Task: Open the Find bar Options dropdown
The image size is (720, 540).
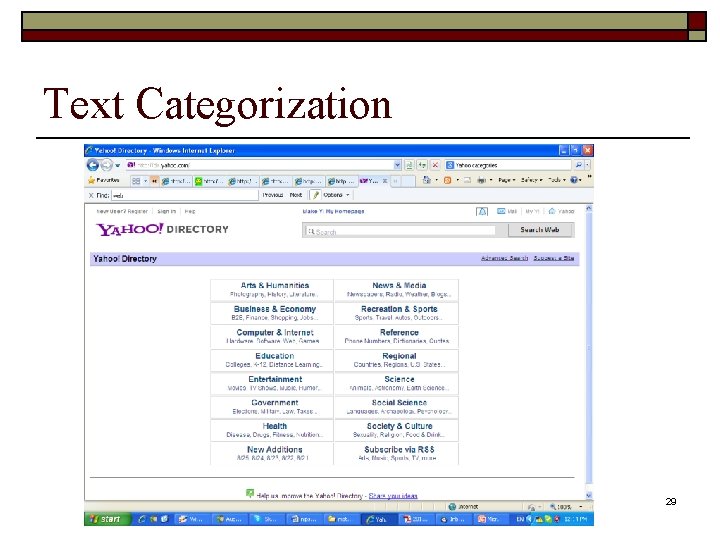Action: click(336, 195)
